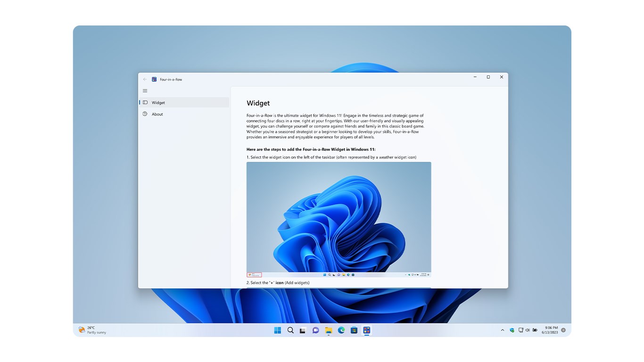
Task: Open the notification center icon
Action: tap(563, 330)
